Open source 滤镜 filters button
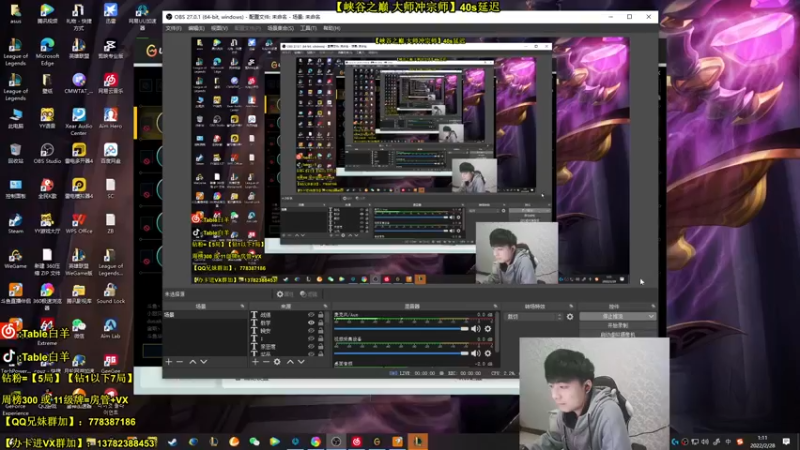The height and width of the screenshot is (450, 800). point(308,294)
